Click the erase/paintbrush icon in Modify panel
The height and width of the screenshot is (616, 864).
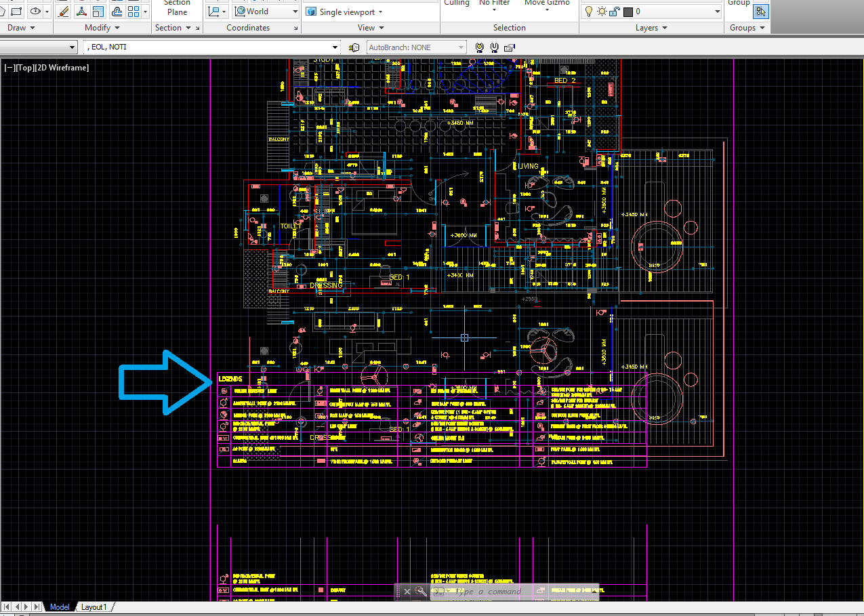(64, 11)
